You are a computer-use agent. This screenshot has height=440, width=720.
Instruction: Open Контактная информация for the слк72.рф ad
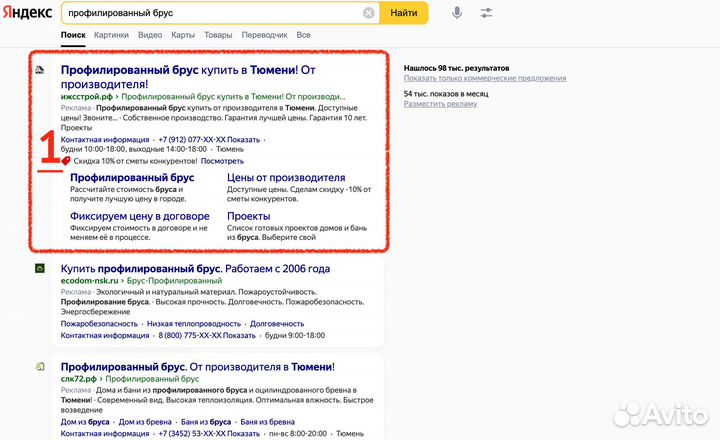[x=105, y=434]
